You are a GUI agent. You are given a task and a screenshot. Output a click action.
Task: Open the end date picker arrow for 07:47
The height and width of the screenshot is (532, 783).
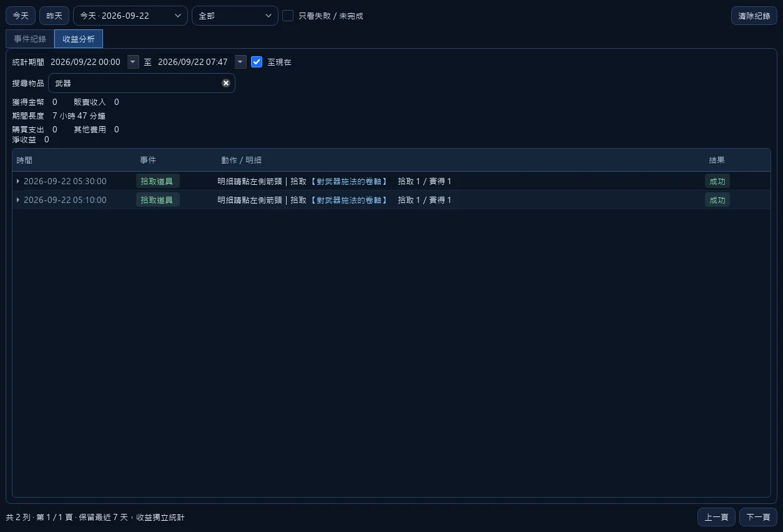pos(240,62)
